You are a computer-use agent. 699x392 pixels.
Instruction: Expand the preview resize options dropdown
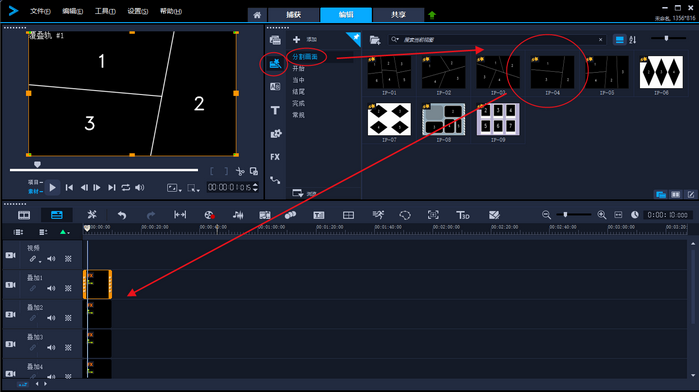tap(193, 188)
